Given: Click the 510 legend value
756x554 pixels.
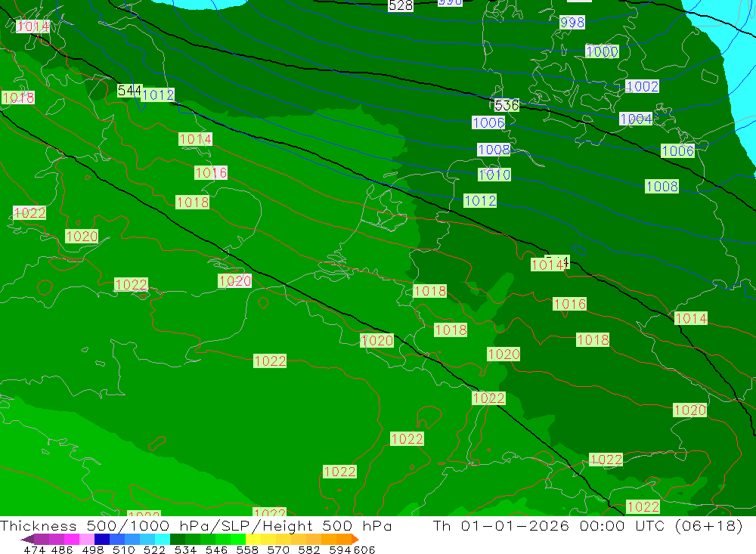Looking at the screenshot, I should pos(124,549).
